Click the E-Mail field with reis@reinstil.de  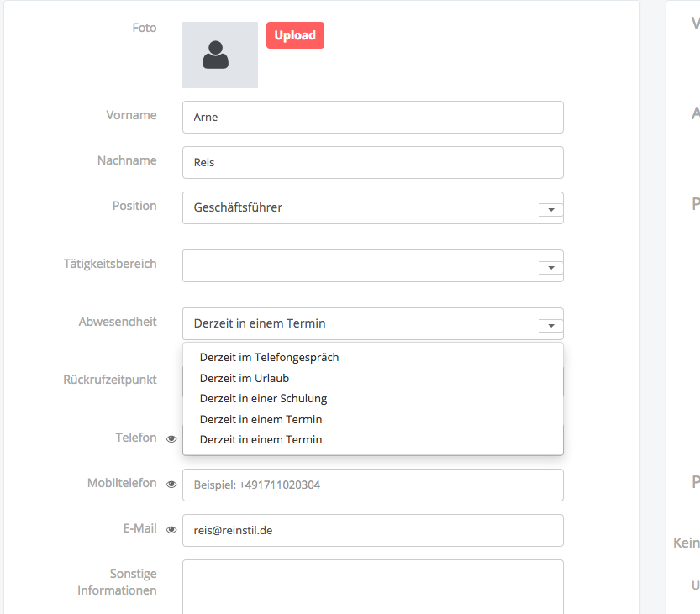tap(372, 531)
